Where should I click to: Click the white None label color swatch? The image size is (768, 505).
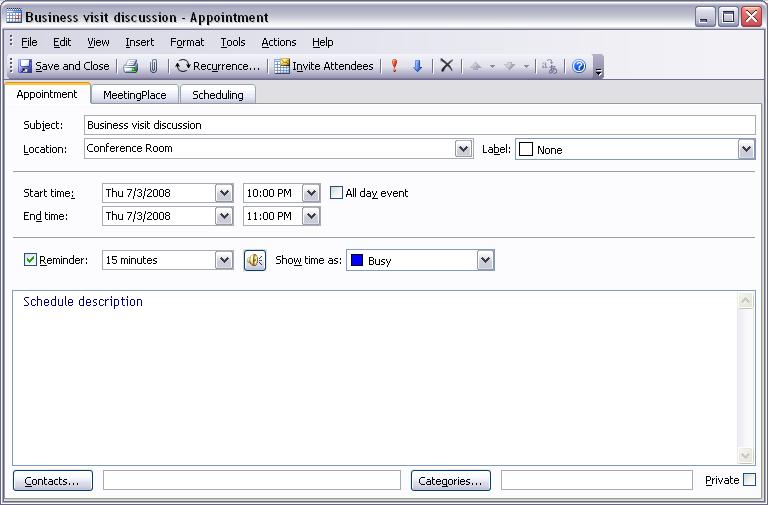[x=526, y=149]
